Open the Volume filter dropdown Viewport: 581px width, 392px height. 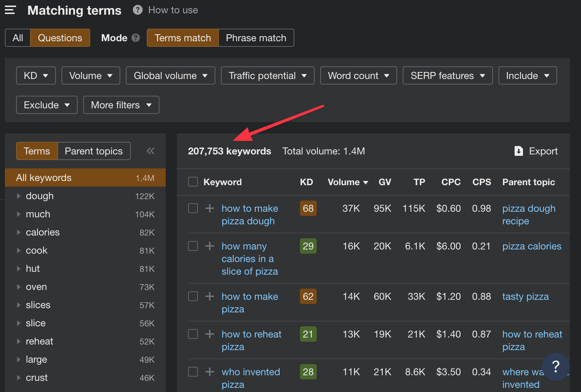point(91,75)
